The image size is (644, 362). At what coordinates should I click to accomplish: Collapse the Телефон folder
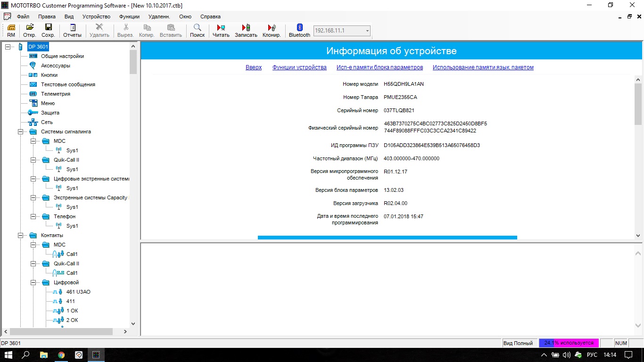pyautogui.click(x=33, y=216)
